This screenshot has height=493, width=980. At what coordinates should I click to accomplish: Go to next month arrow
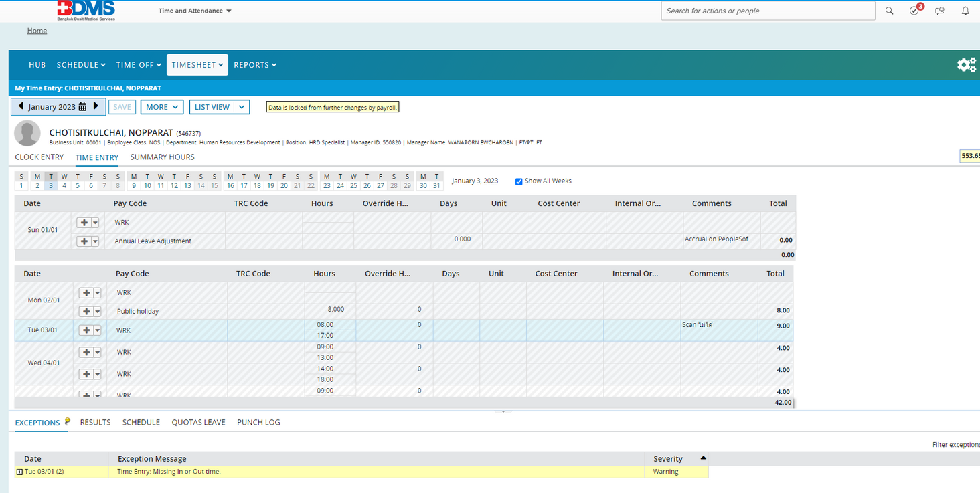(x=96, y=106)
